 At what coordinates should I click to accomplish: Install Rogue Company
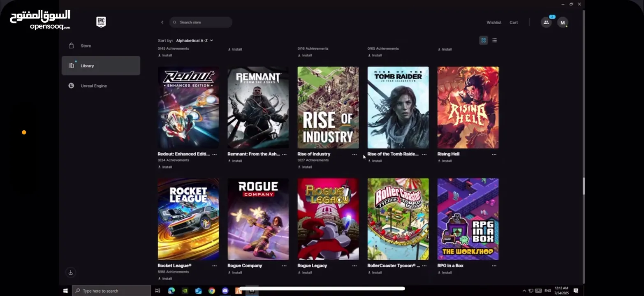[x=235, y=272]
